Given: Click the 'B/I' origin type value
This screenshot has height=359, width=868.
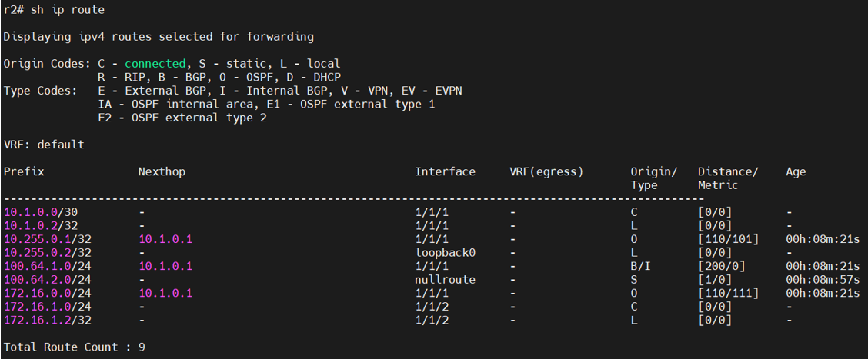Looking at the screenshot, I should coord(640,266).
